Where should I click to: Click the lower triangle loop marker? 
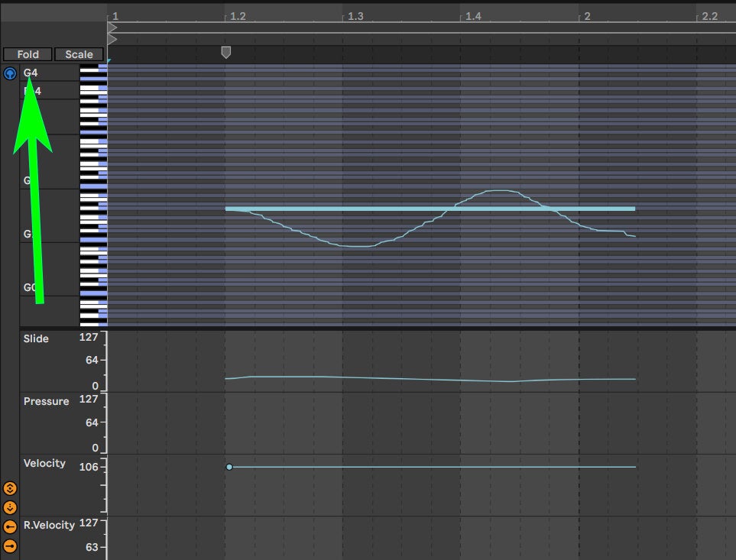coord(112,40)
